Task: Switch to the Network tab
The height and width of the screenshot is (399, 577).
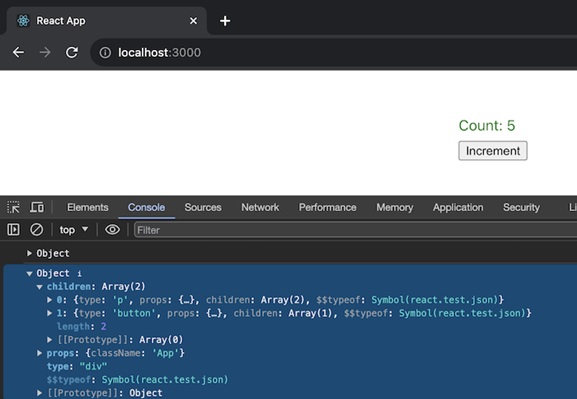Action: pyautogui.click(x=260, y=208)
